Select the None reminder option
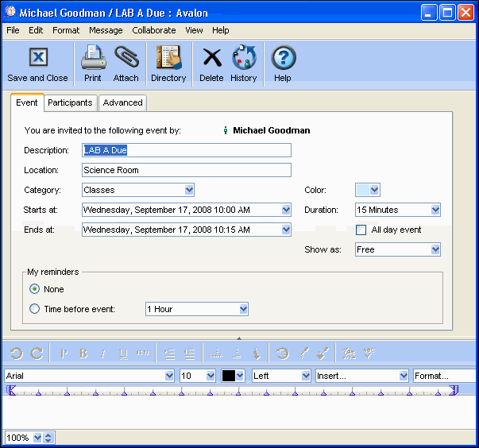479x448 pixels. click(34, 289)
